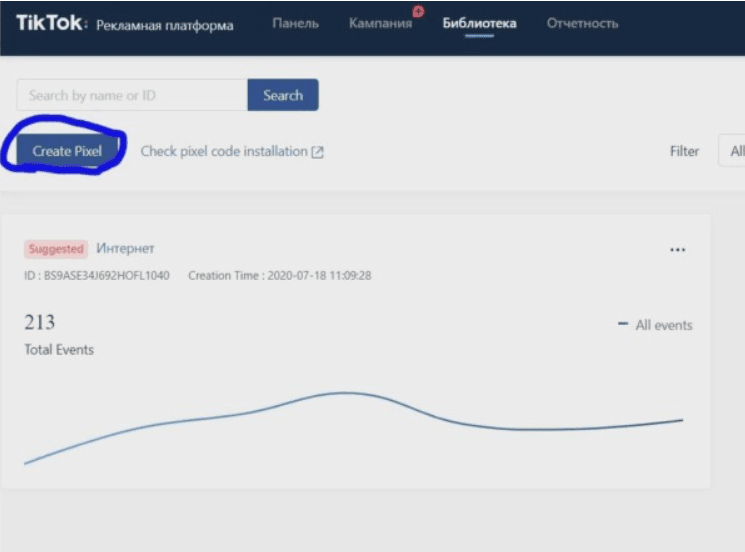Select the Библиотека tab
The image size is (745, 552).
pyautogui.click(x=479, y=23)
